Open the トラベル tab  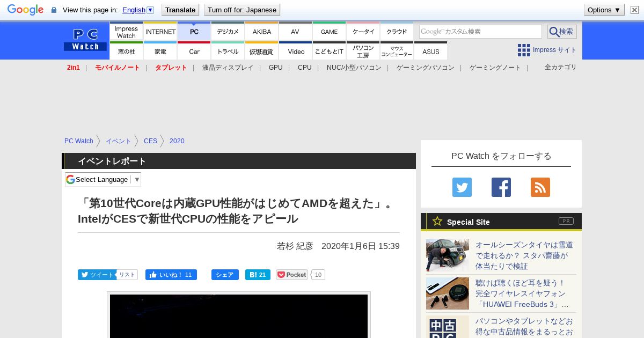(x=228, y=51)
